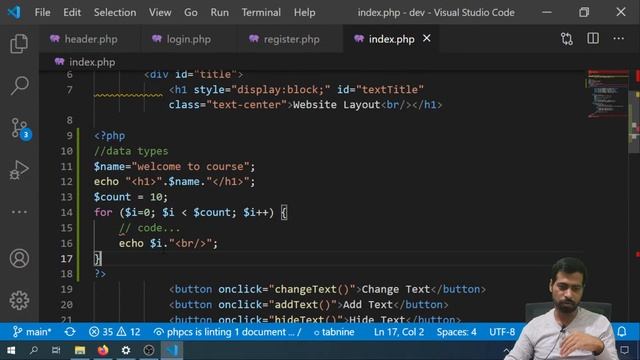640x360 pixels.
Task: Click the //data types comment
Action: click(131, 151)
